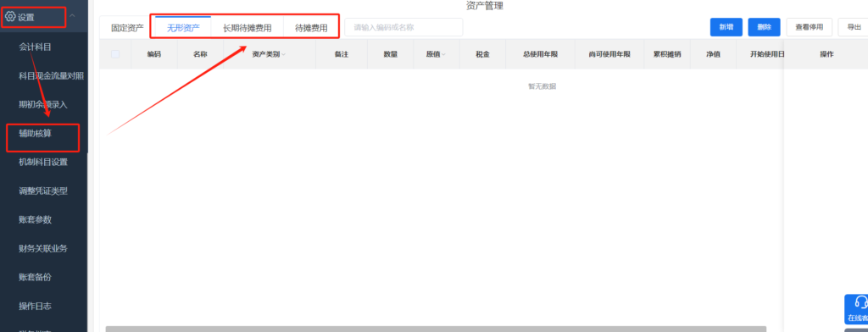Open 机制科目设置 in the sidebar
The image size is (868, 332).
[x=43, y=162]
